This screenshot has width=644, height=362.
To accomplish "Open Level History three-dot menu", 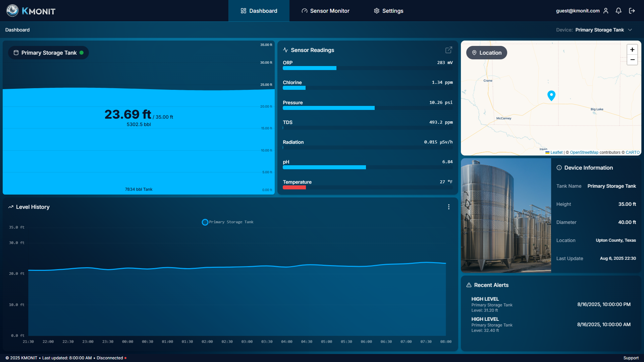I will [x=448, y=207].
